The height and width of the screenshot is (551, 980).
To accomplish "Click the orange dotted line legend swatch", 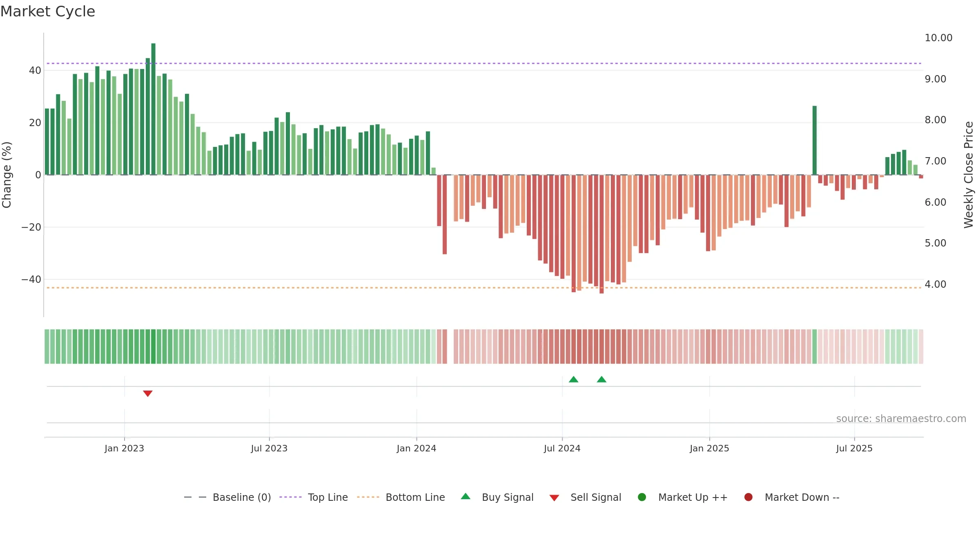I will [368, 497].
